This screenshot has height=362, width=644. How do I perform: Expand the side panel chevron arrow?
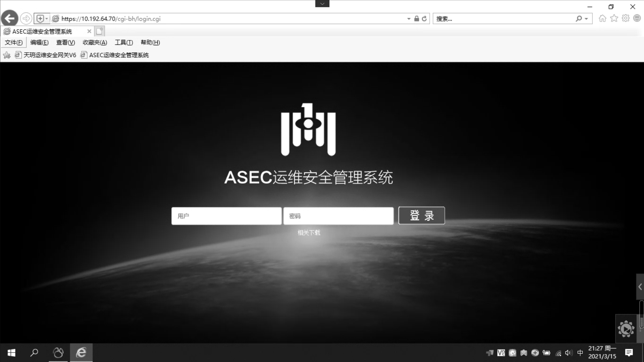tap(640, 287)
